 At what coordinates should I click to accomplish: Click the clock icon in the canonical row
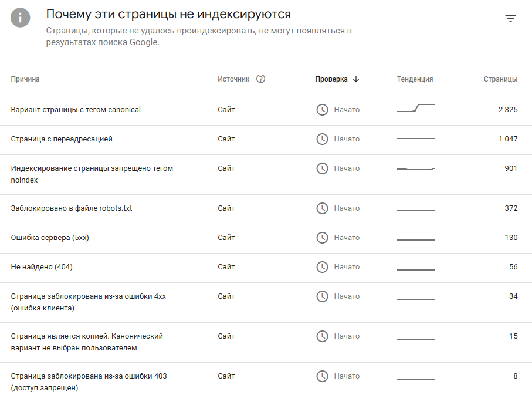tap(322, 110)
